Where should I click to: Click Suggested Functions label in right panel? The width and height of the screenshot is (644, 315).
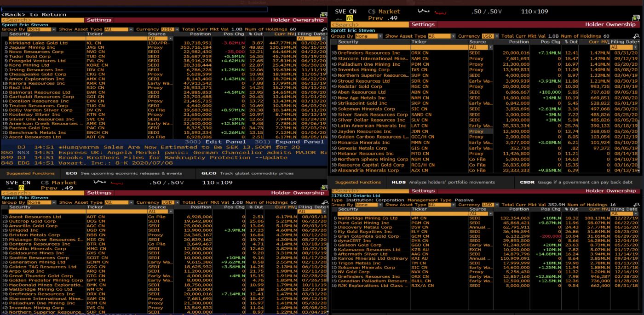pyautogui.click(x=358, y=182)
